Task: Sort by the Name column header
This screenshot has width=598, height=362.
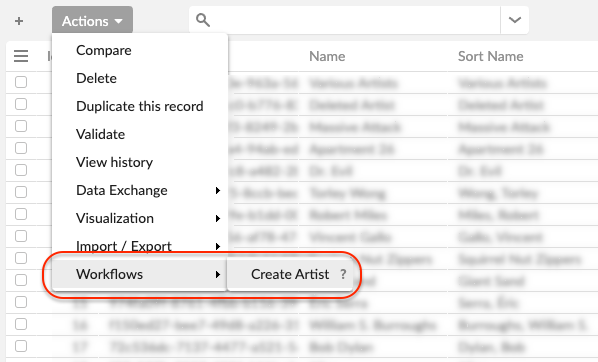Action: [327, 56]
